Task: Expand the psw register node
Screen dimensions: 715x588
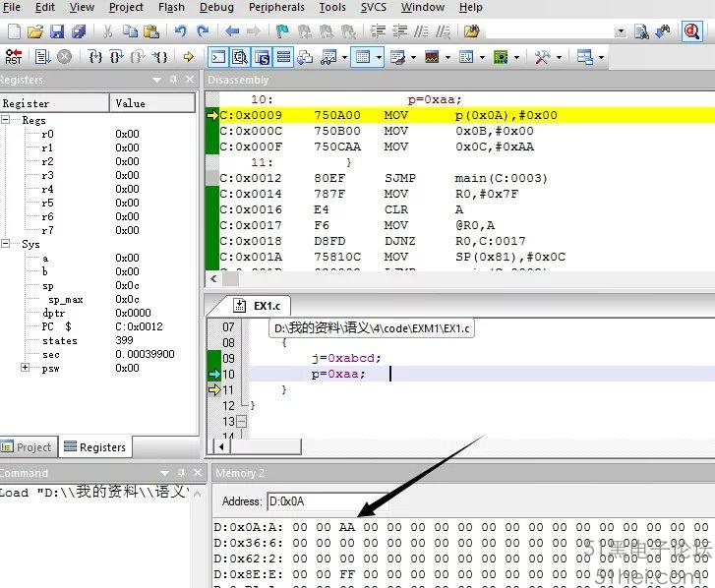Action: tap(25, 368)
